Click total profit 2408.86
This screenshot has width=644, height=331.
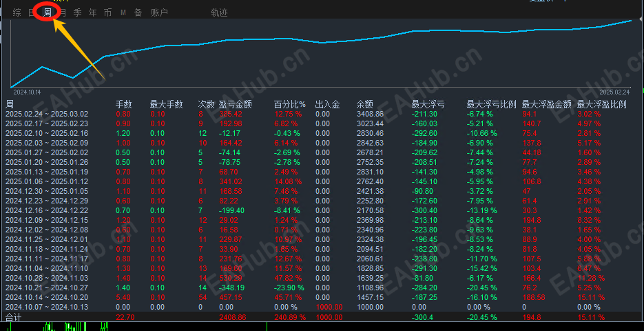233,317
